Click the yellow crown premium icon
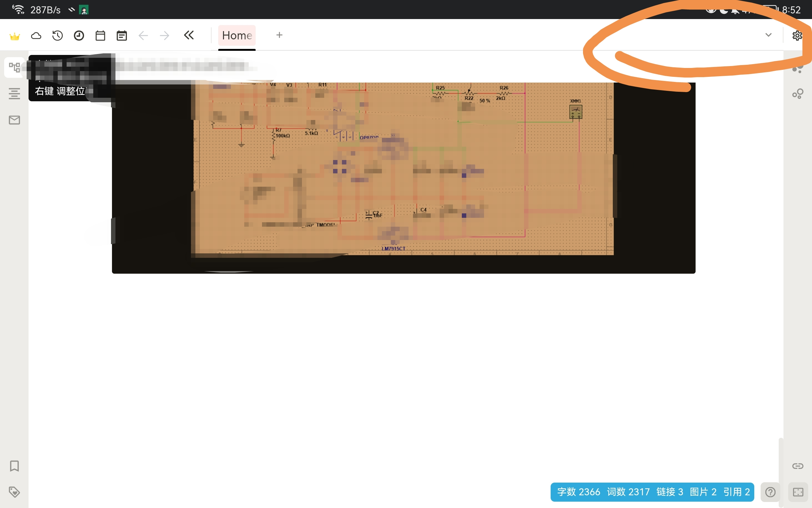Screen dimensions: 812x508 pyautogui.click(x=14, y=36)
